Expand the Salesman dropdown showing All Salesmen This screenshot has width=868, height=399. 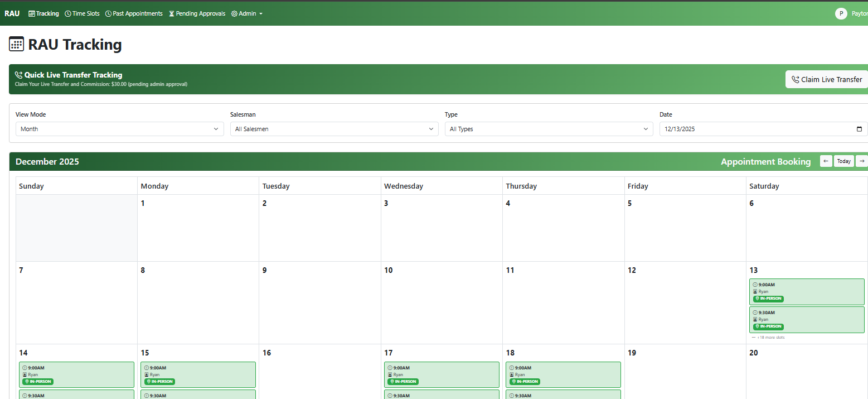[334, 129]
